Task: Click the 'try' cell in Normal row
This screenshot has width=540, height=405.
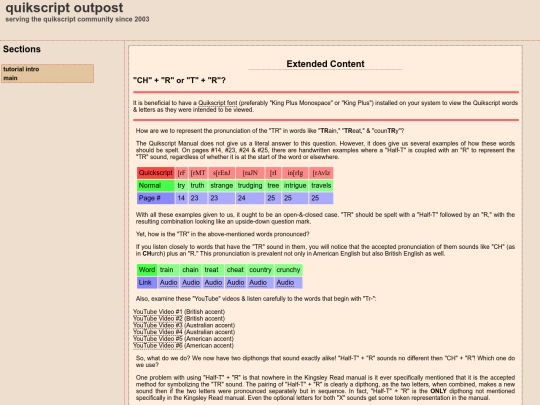Action: pyautogui.click(x=181, y=186)
